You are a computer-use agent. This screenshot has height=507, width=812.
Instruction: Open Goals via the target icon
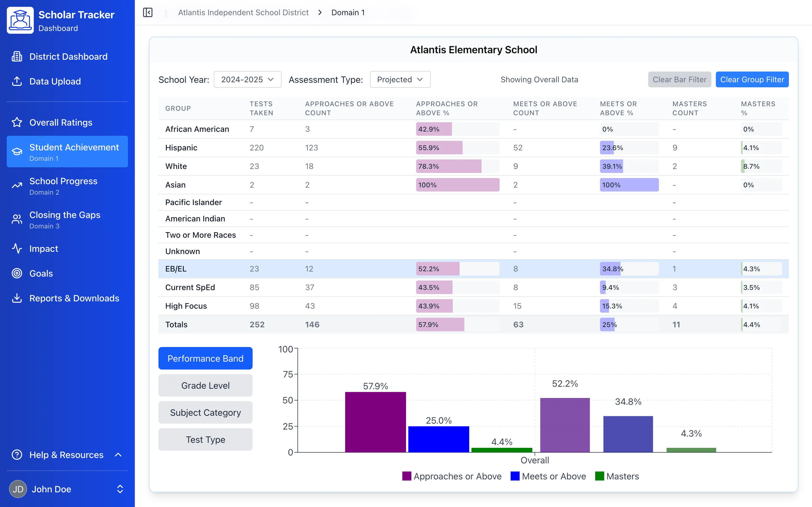pyautogui.click(x=17, y=273)
